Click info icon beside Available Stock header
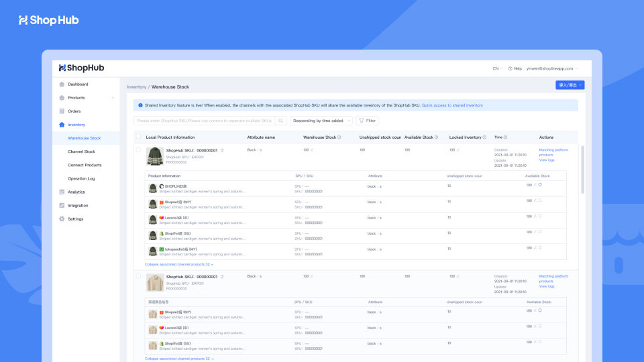Screen dimensions: 644x362 click(437, 137)
